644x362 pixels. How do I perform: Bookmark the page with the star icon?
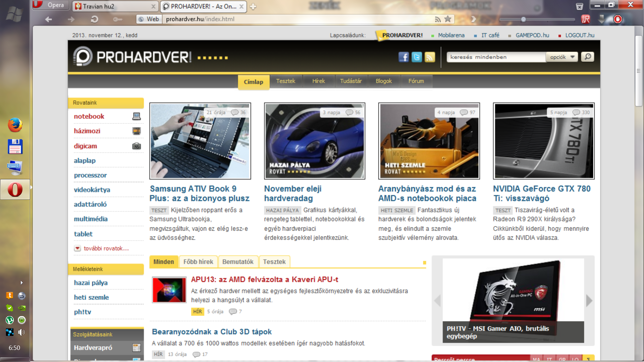tap(448, 19)
